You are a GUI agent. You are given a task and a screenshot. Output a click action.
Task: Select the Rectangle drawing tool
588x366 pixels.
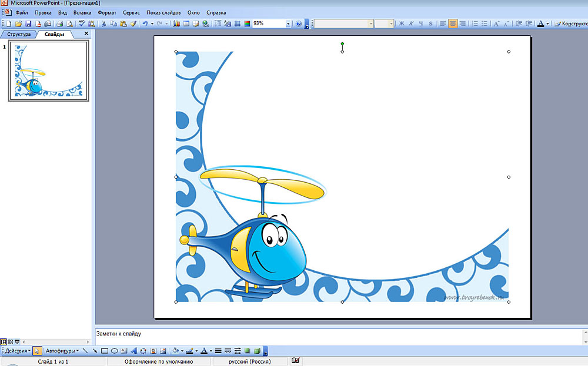105,351
